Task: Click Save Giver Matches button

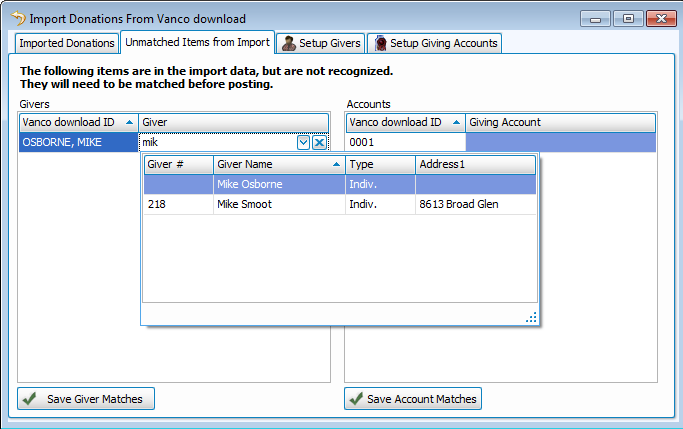Action: click(85, 399)
